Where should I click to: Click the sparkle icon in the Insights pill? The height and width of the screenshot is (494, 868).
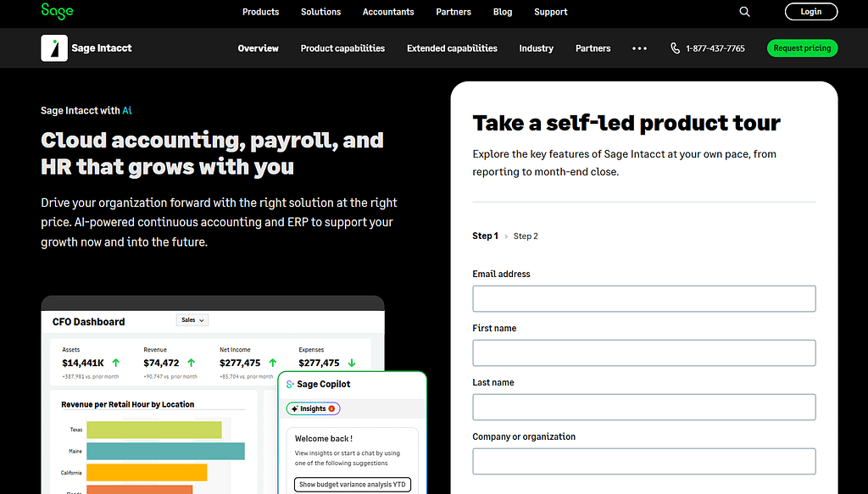[294, 408]
